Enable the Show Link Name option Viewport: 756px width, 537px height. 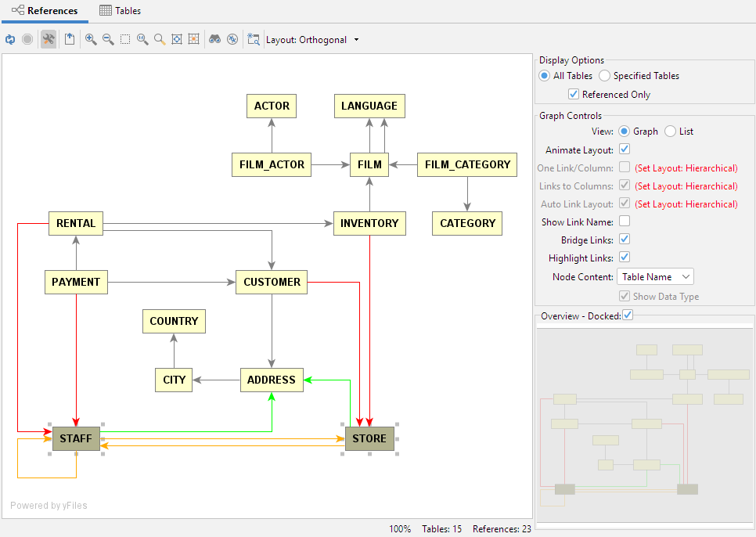(x=624, y=221)
